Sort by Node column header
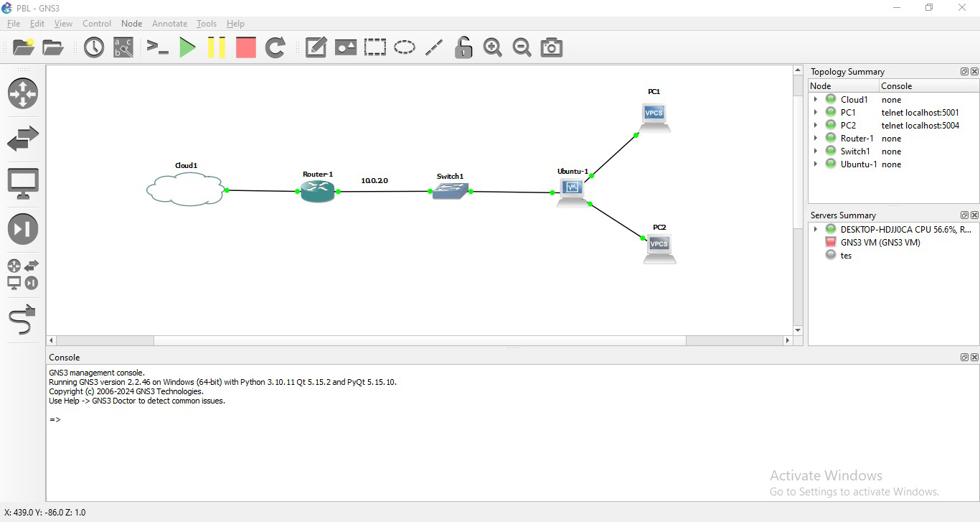Viewport: 980px width, 522px height. pos(844,86)
